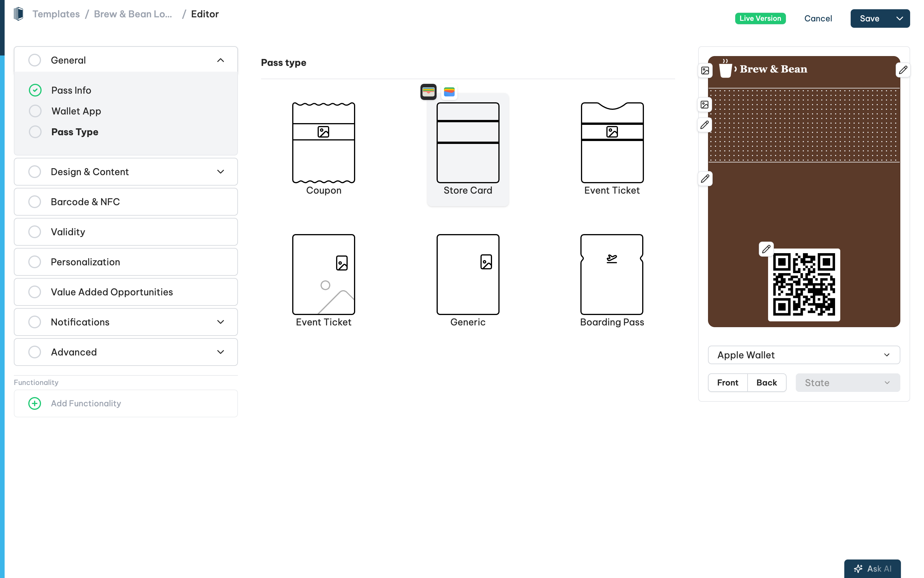Toggle the General section circle
Image resolution: width=924 pixels, height=578 pixels.
35,60
